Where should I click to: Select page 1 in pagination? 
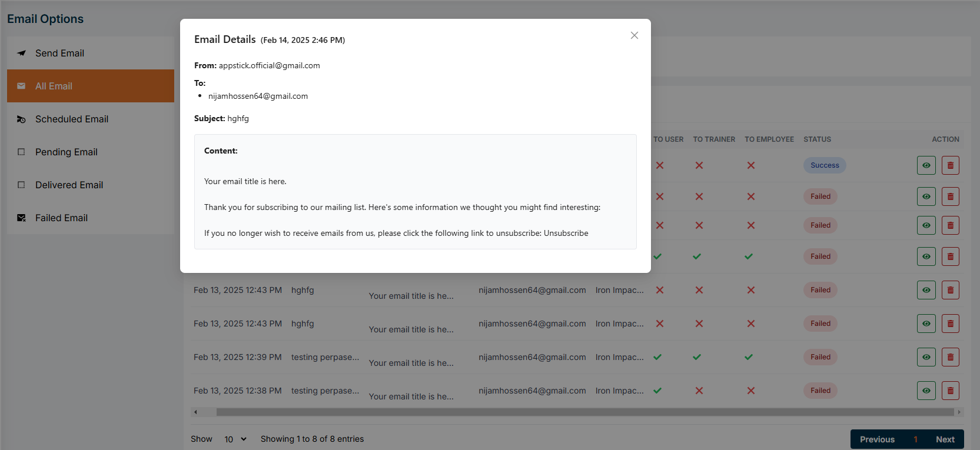tap(916, 439)
